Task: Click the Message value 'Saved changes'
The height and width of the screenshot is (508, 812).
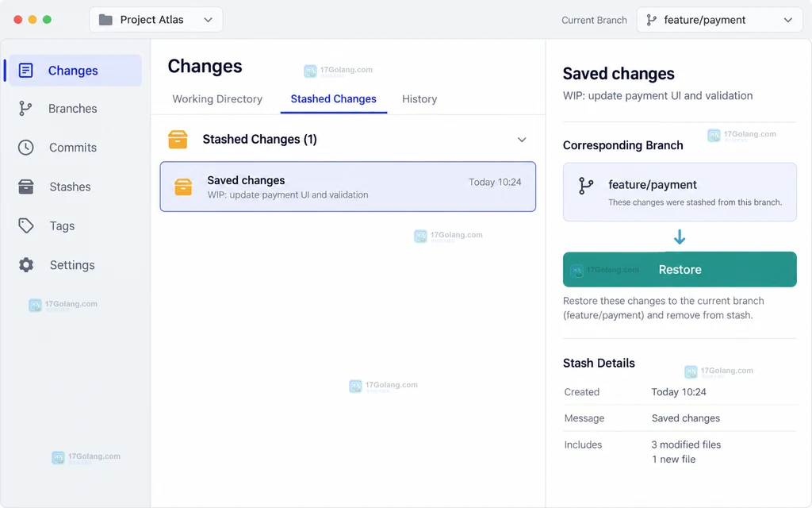Action: tap(686, 418)
